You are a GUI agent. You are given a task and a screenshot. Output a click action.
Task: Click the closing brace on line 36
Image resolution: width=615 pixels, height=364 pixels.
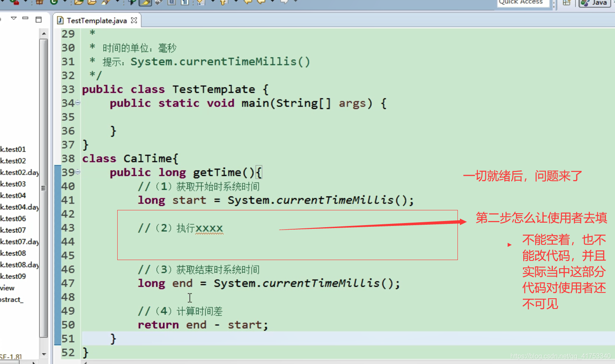click(x=113, y=131)
